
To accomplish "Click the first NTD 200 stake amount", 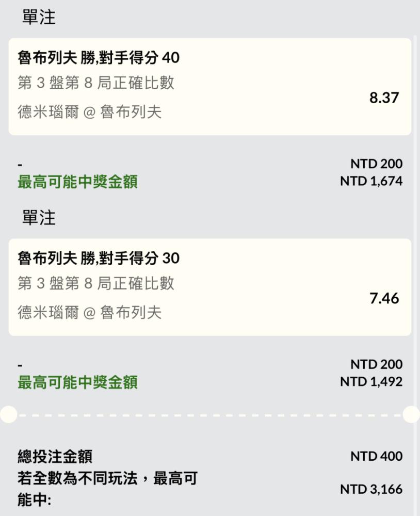I will click(376, 164).
